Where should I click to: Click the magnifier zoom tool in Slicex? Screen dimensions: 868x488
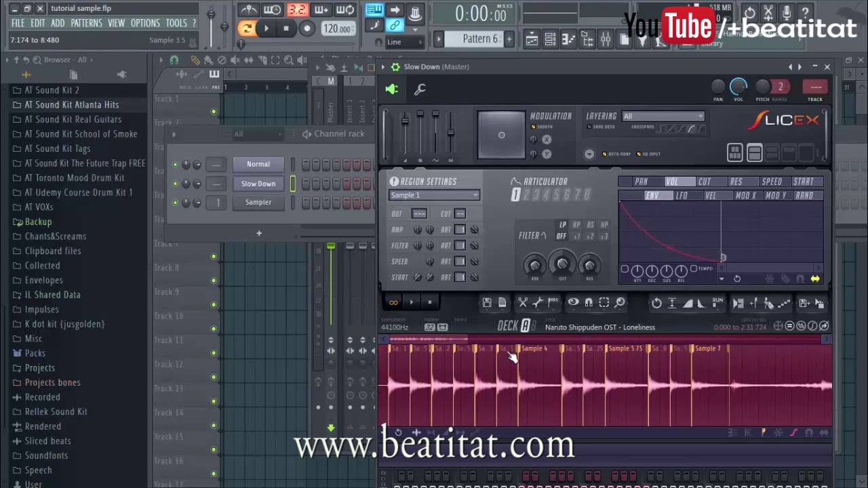coord(619,303)
